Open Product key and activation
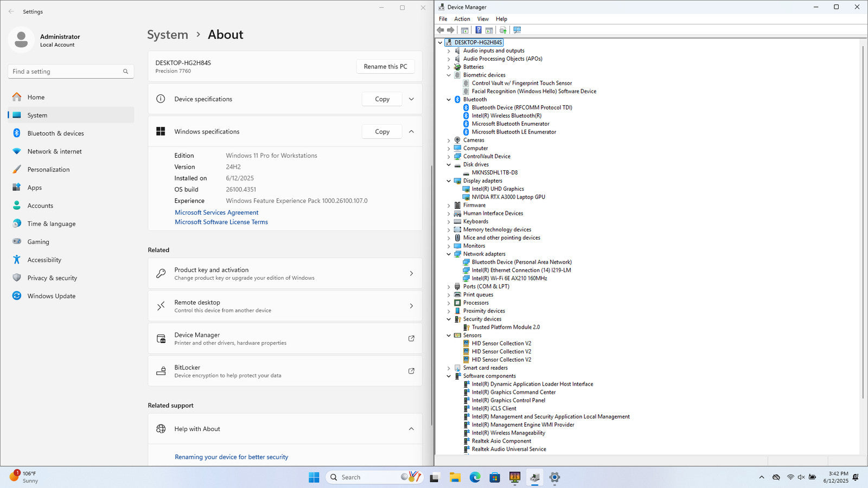868x488 pixels. click(285, 273)
